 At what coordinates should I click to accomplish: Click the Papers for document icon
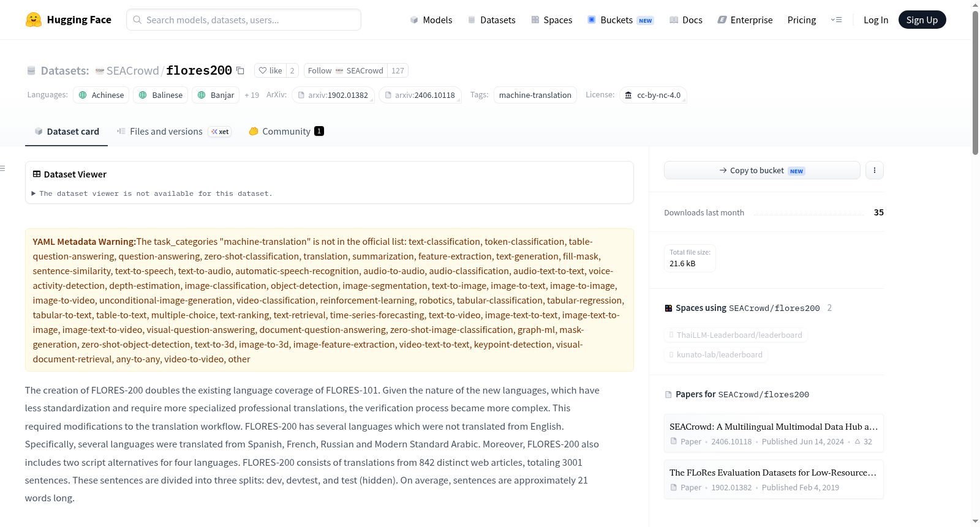point(668,395)
